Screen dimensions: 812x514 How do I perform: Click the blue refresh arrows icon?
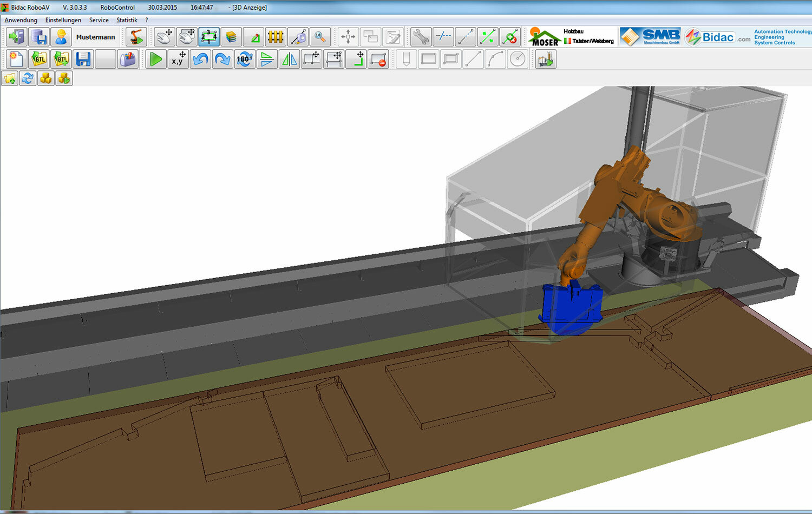(28, 78)
